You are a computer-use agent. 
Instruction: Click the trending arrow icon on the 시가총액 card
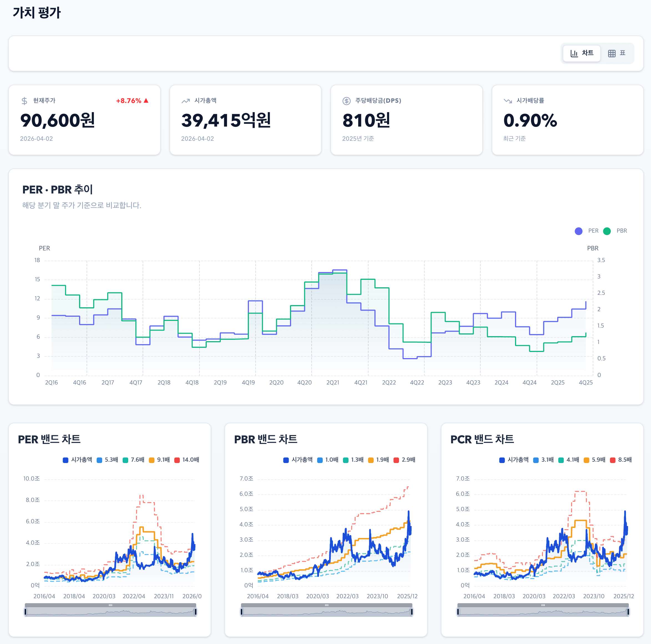coord(185,100)
